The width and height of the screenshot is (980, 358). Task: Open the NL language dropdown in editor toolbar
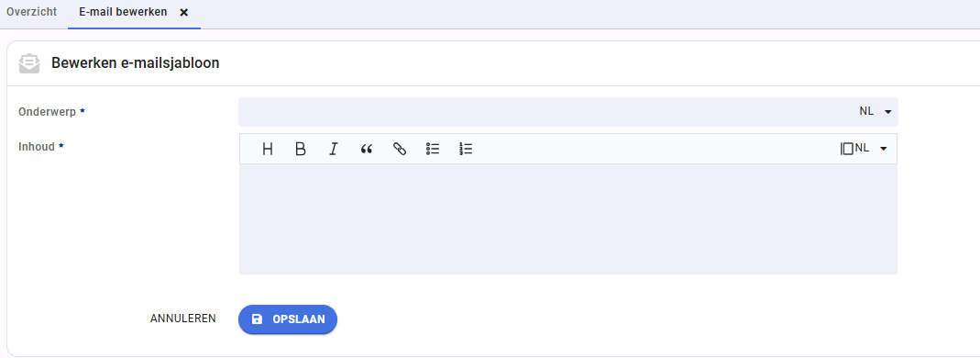871,149
